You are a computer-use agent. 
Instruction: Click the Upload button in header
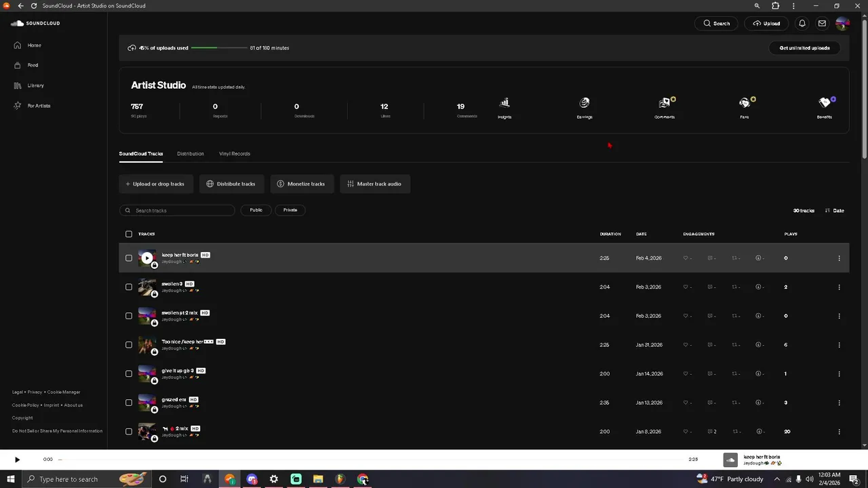click(767, 23)
